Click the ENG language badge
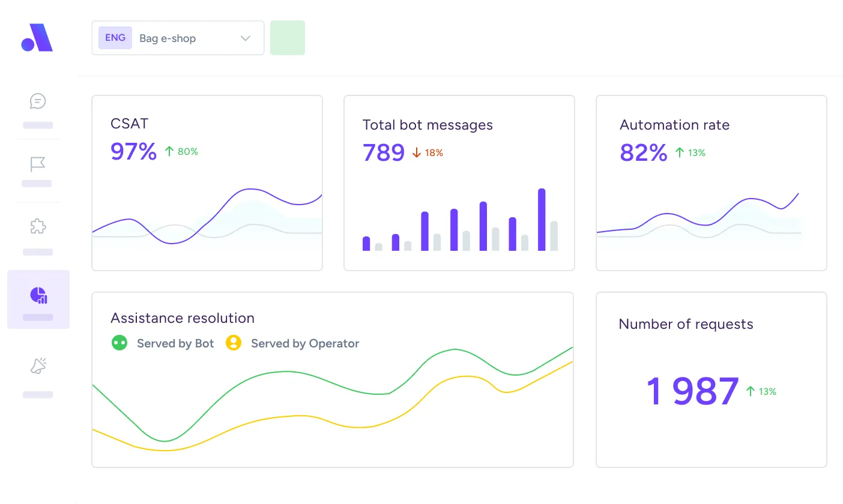Viewport: 843px width, 504px height. pyautogui.click(x=115, y=38)
